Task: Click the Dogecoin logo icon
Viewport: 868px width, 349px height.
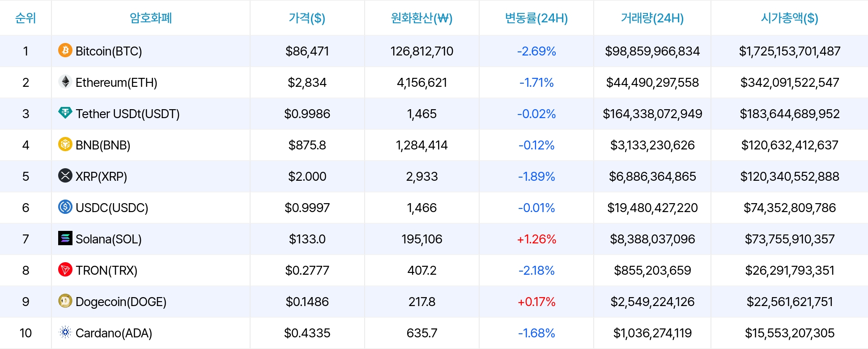Action: point(65,301)
